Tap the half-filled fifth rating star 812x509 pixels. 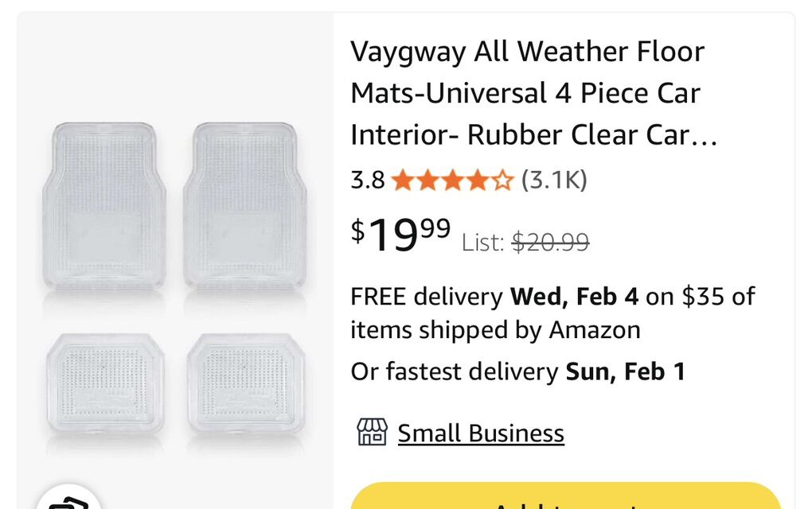point(502,181)
